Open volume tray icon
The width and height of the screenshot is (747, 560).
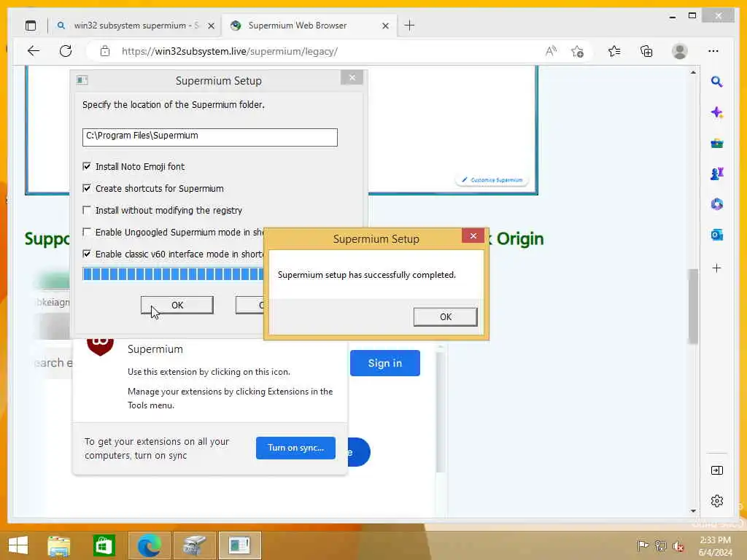678,546
